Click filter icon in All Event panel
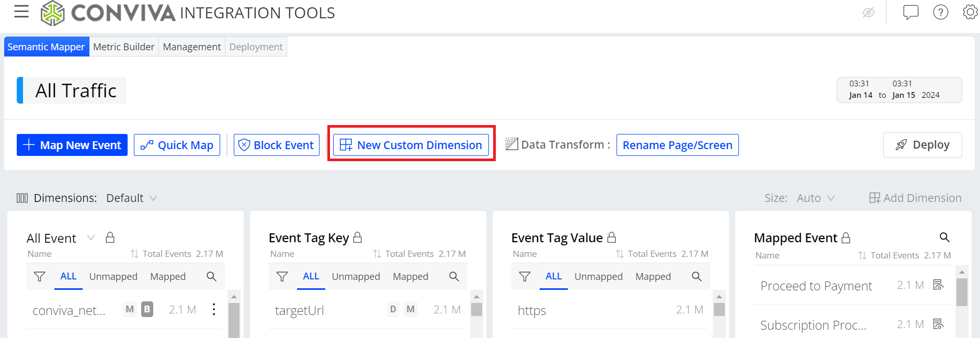This screenshot has width=980, height=338. coord(39,277)
